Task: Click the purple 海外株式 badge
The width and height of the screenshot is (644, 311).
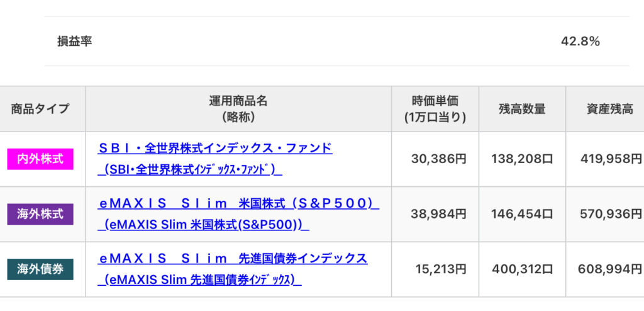Action: click(x=40, y=214)
